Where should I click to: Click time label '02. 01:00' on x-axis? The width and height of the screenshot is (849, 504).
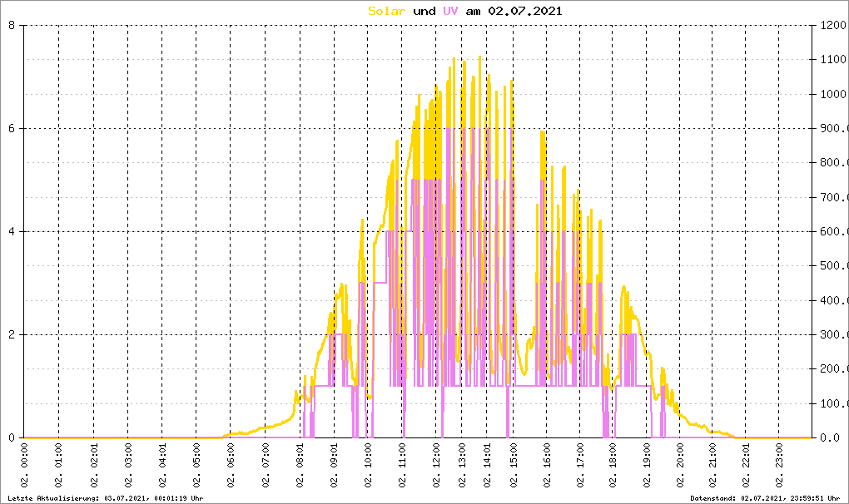(x=59, y=465)
